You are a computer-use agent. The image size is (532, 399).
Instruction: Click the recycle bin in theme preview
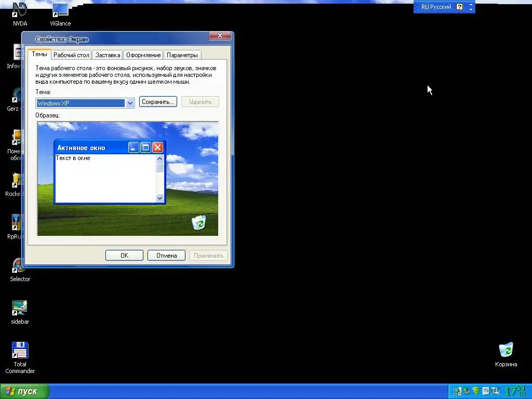199,222
